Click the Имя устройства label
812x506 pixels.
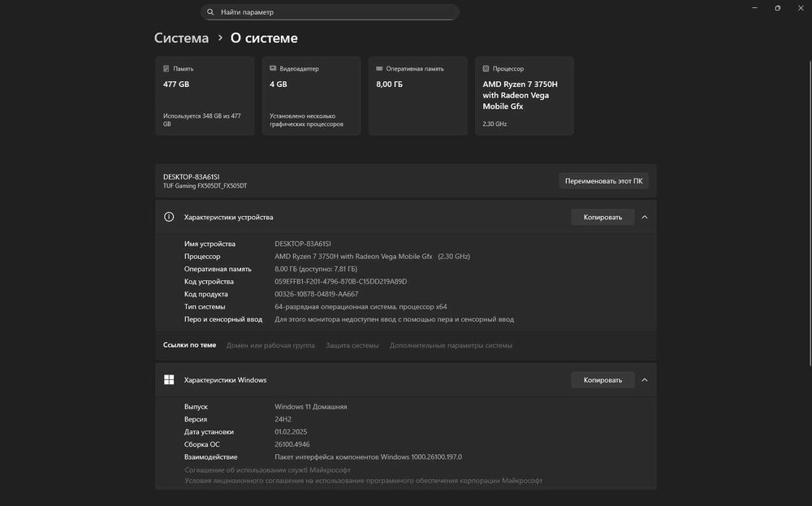click(x=209, y=244)
